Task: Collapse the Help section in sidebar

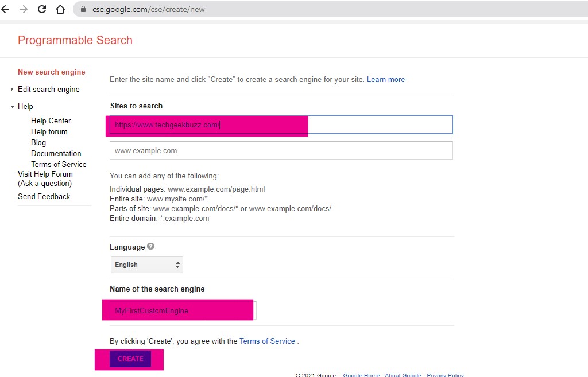Action: (x=12, y=107)
